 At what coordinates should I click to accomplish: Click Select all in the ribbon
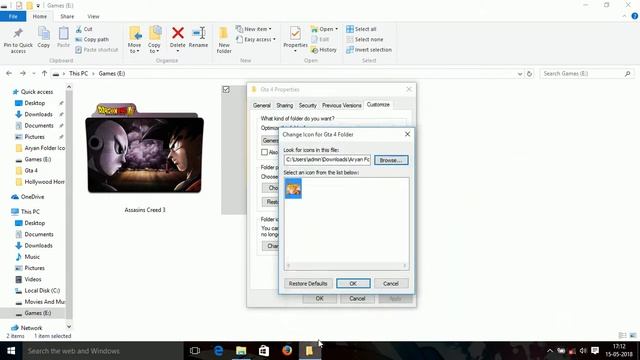coord(361,29)
